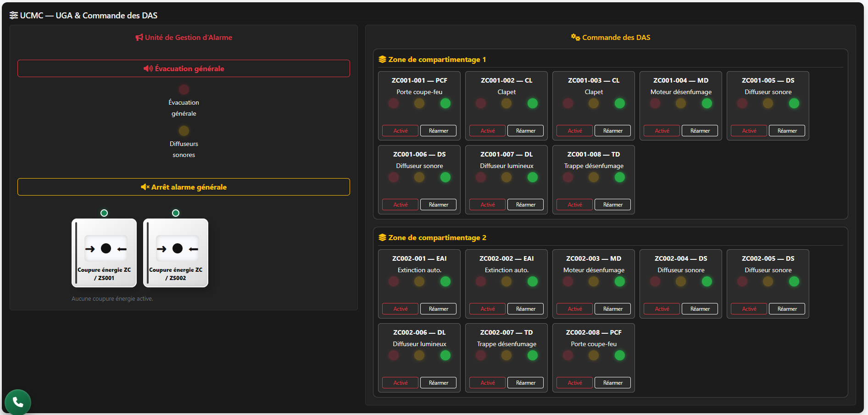The height and width of the screenshot is (415, 868).
Task: Click Réarmer on ZC001-001 Porte coupe-feu
Action: (x=439, y=131)
